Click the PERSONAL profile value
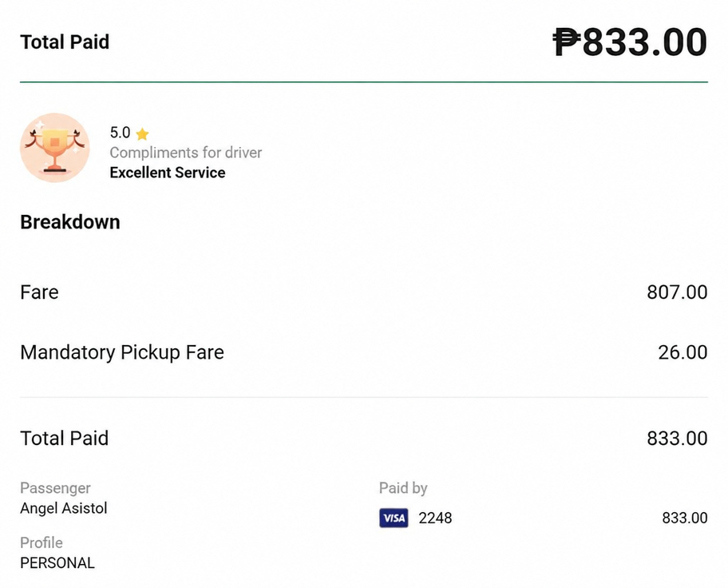The width and height of the screenshot is (728, 588). click(x=57, y=563)
